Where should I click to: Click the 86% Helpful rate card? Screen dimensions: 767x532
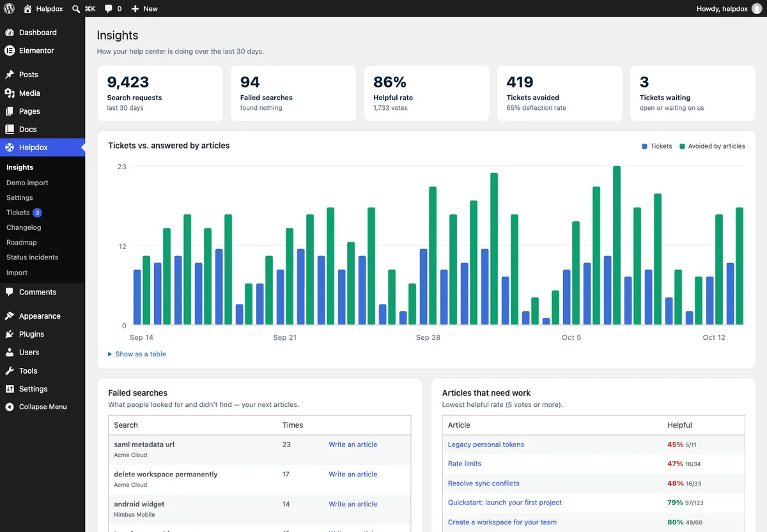tap(426, 93)
